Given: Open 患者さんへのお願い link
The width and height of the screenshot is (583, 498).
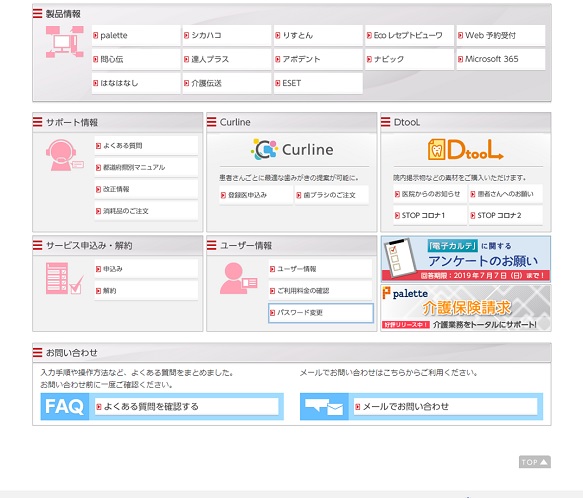Looking at the screenshot, I should [x=506, y=194].
